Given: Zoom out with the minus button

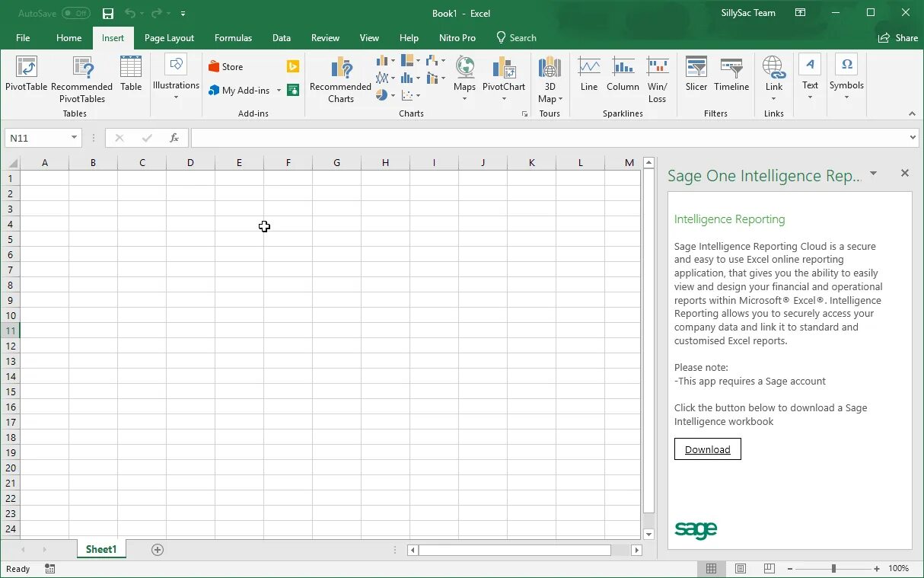Looking at the screenshot, I should tap(791, 568).
